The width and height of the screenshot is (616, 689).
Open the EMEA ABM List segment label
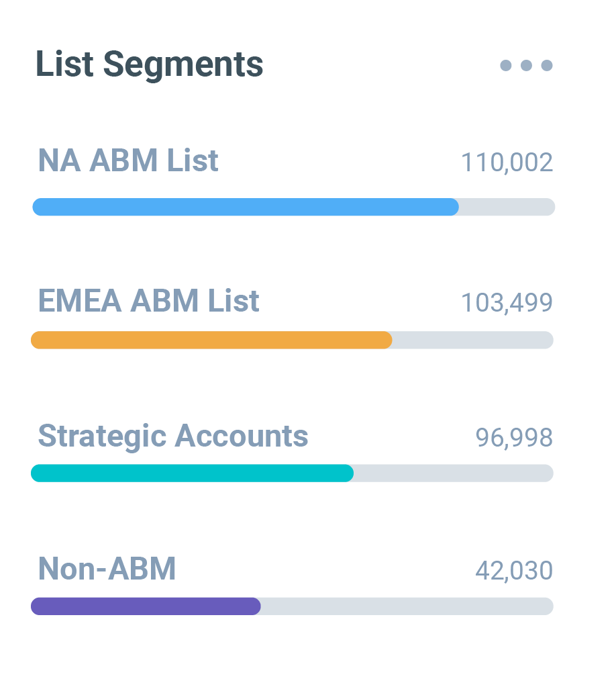(148, 301)
